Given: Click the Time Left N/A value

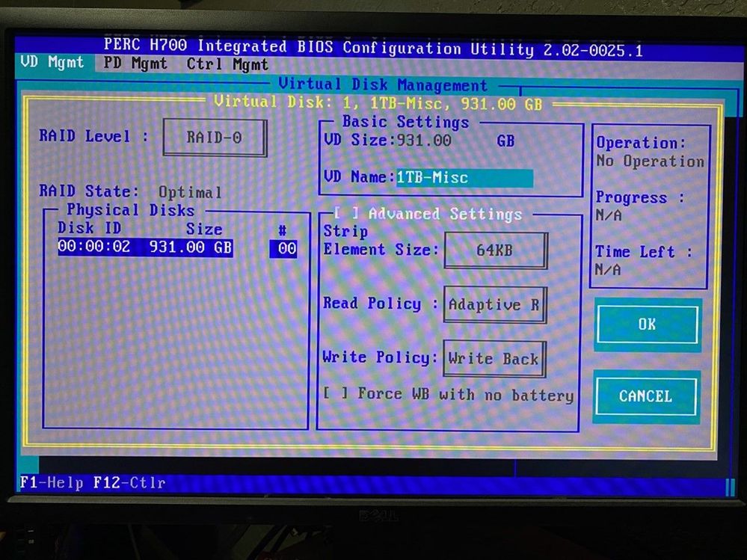Looking at the screenshot, I should coord(608,270).
